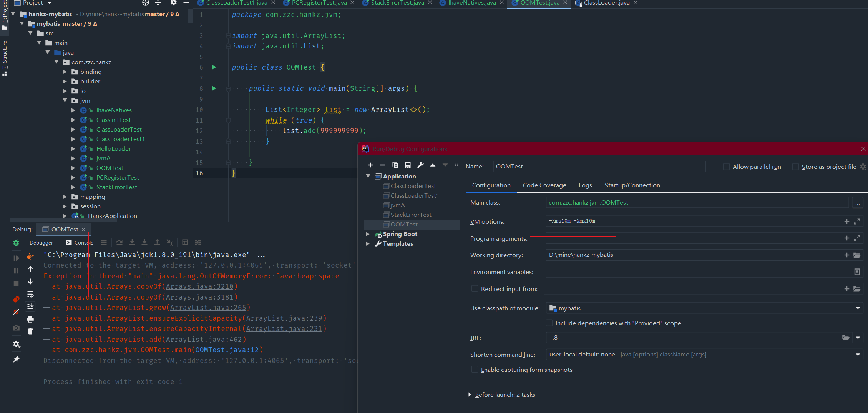View breakpoints with the red double-circle icon
Screen dimensions: 868x413
[x=16, y=299]
